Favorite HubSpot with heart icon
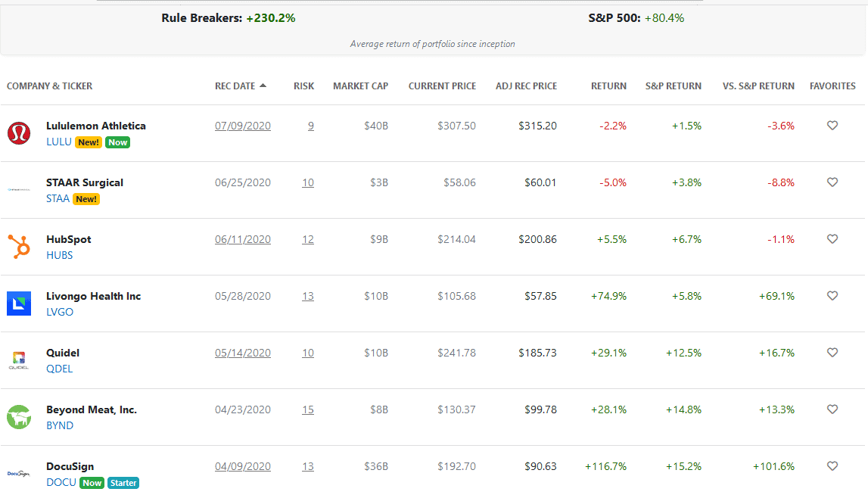 pos(832,239)
